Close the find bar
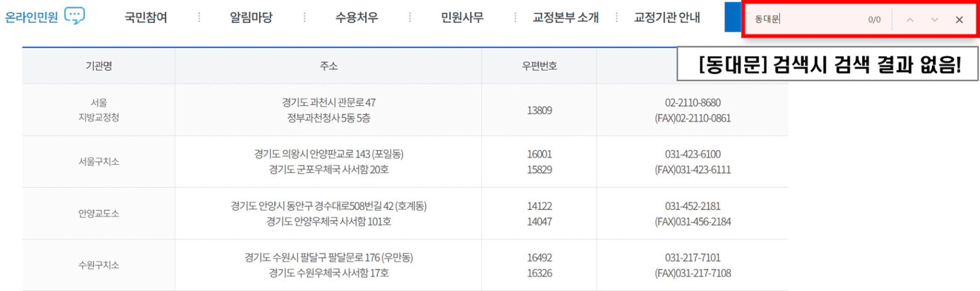 [959, 20]
